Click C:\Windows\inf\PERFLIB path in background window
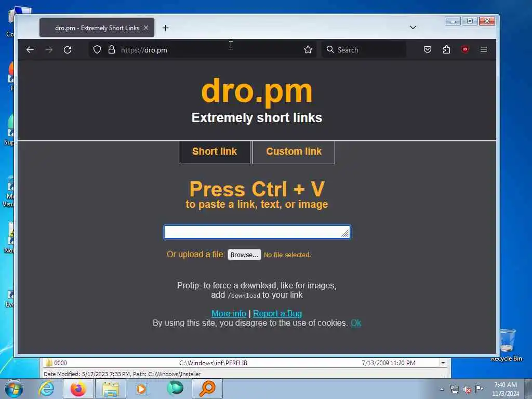 point(213,363)
